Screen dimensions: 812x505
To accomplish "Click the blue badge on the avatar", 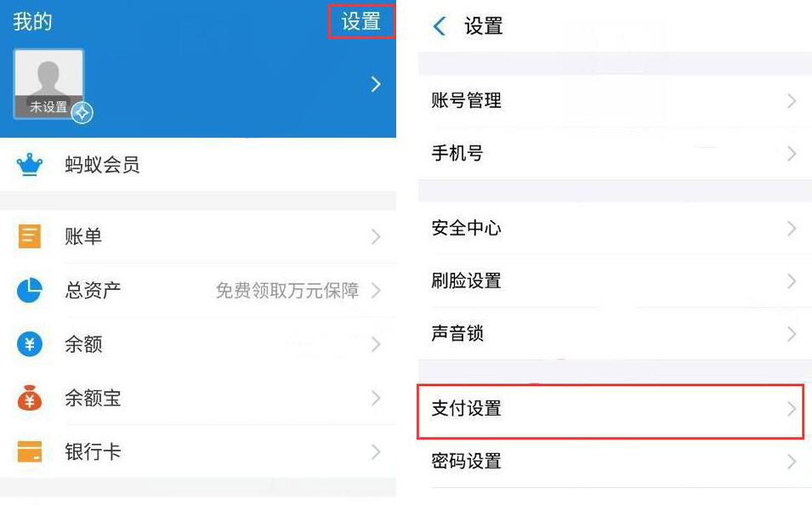I will tap(82, 112).
